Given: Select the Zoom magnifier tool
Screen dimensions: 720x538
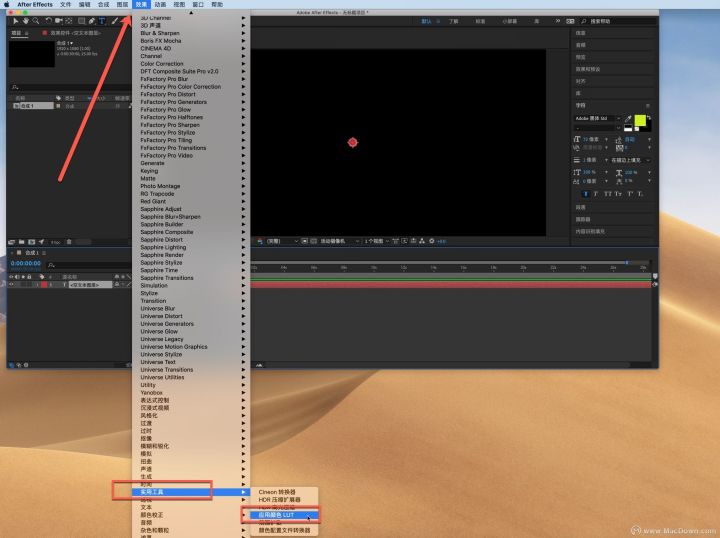Looking at the screenshot, I should pos(35,21).
